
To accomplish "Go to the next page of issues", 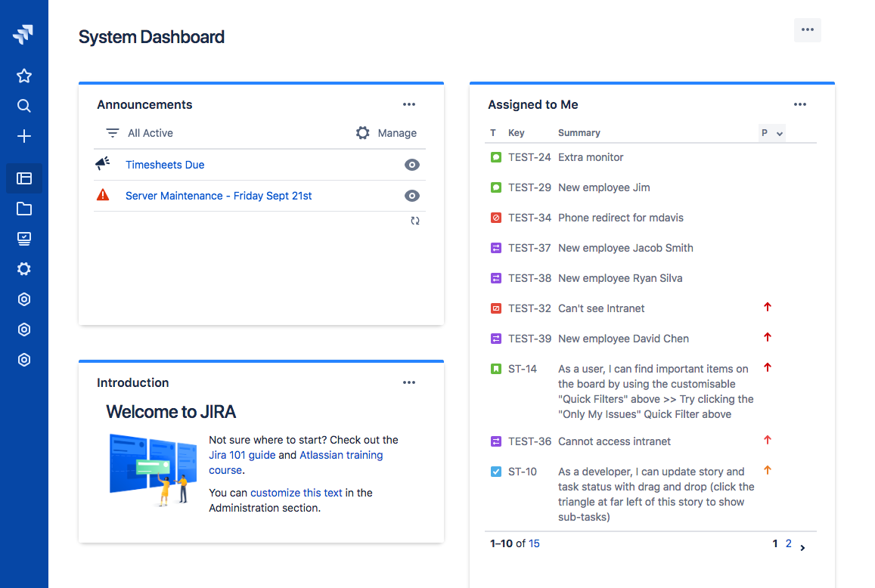I will click(802, 548).
